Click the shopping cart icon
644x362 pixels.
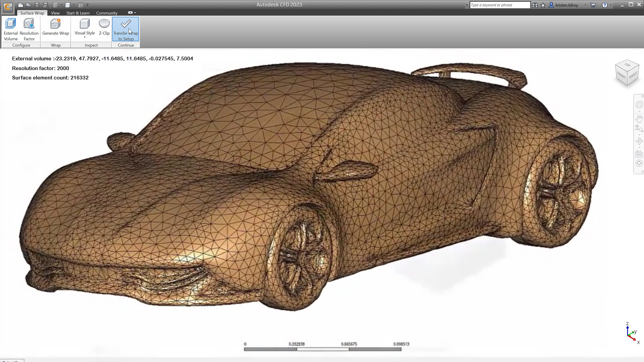593,5
